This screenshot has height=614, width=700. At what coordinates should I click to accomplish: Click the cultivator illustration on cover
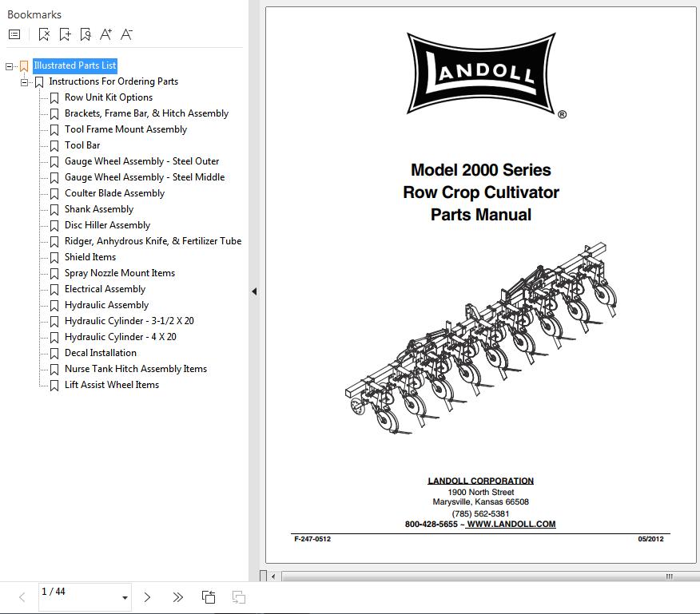[481, 339]
